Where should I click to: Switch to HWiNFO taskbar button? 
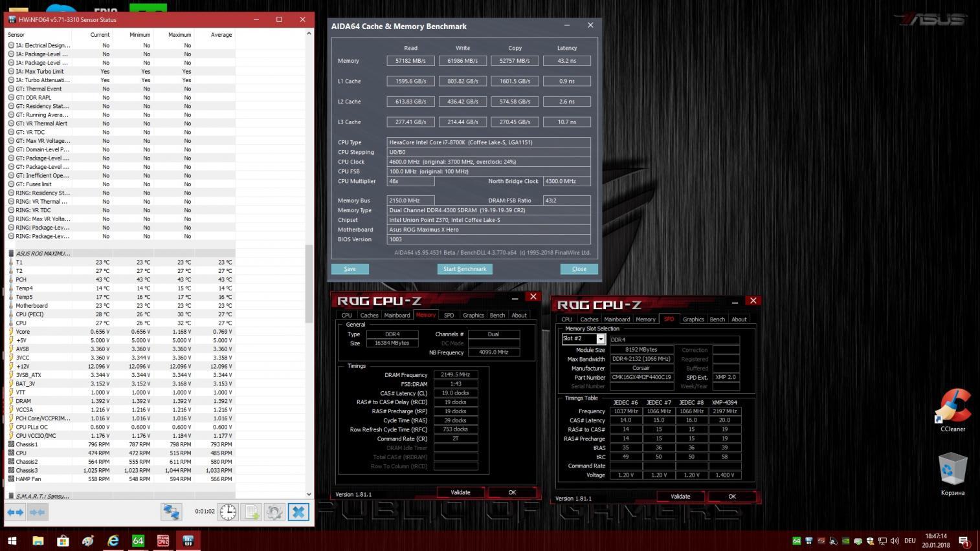coord(188,540)
